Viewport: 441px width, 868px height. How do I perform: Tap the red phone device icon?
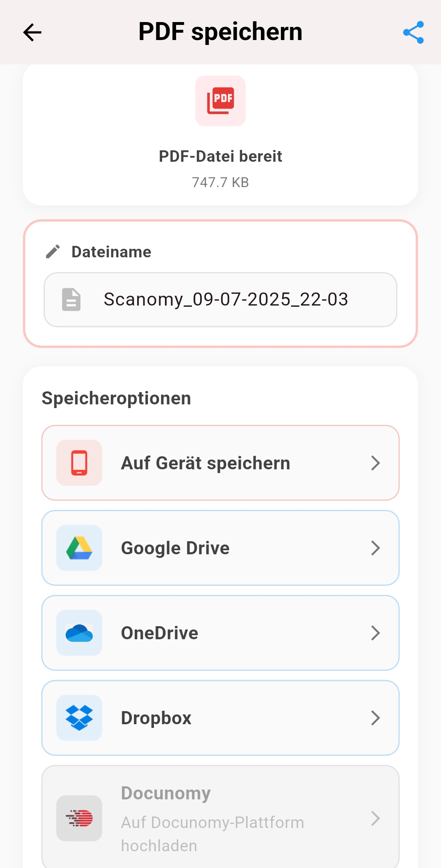[79, 463]
